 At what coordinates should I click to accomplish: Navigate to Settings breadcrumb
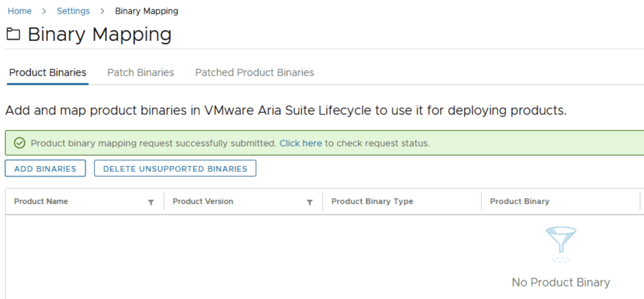click(x=73, y=11)
